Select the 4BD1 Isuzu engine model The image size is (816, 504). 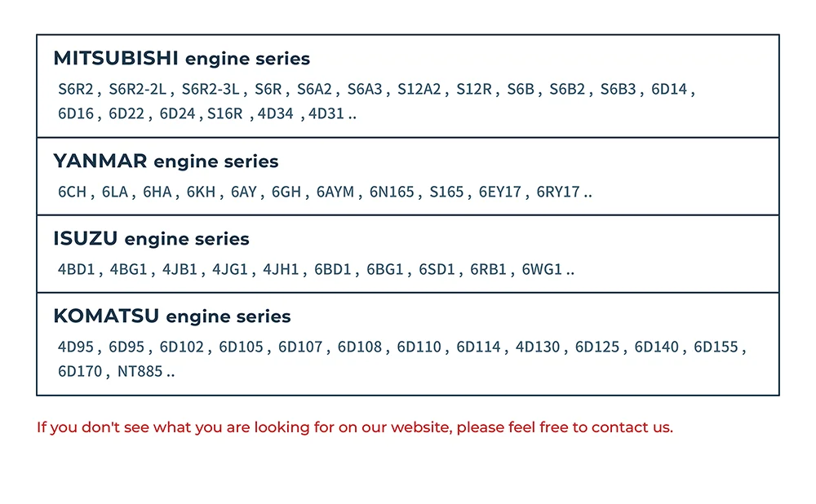pyautogui.click(x=76, y=270)
